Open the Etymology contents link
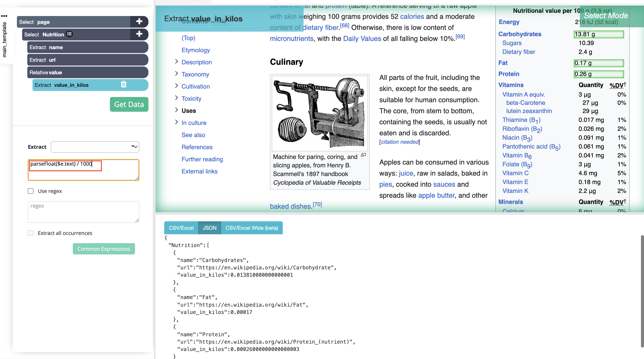 [x=195, y=50]
